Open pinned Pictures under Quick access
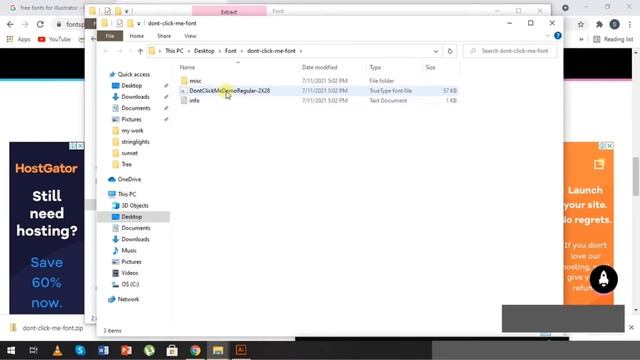Viewport: 640px width, 360px height. click(x=131, y=119)
